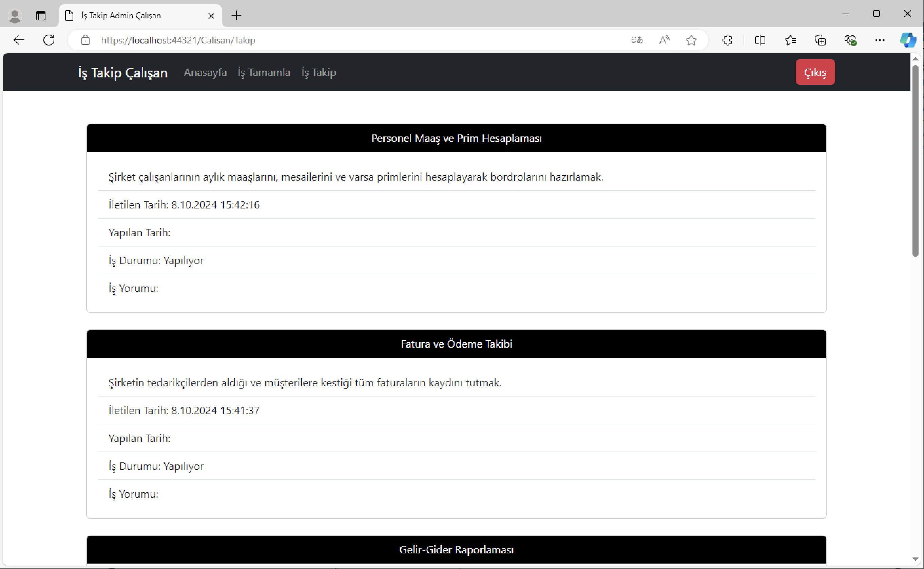Click the Fatura ve Ödeme Takibi header
This screenshot has width=924, height=569.
(x=456, y=344)
